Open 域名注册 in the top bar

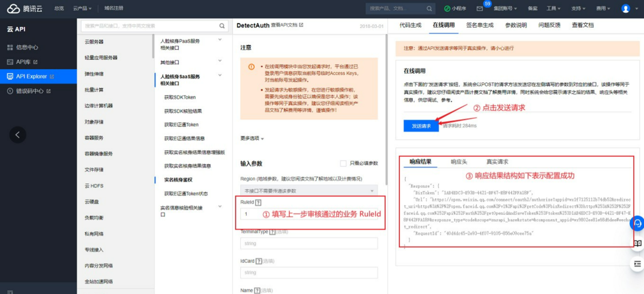point(114,9)
